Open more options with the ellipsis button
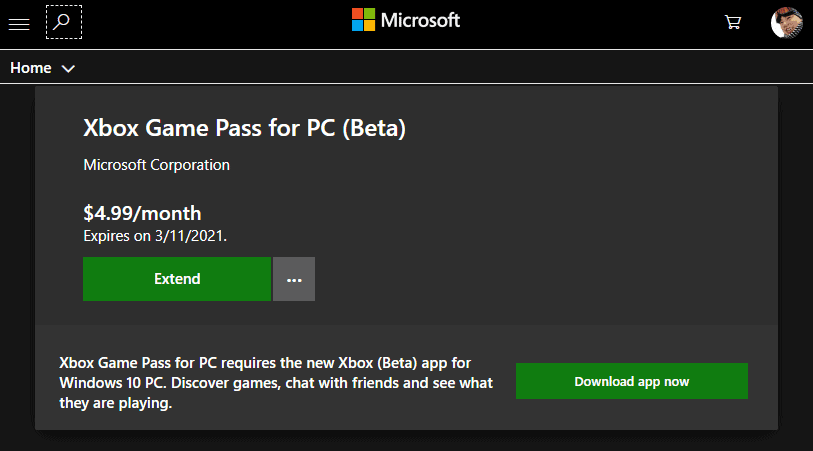 tap(294, 279)
